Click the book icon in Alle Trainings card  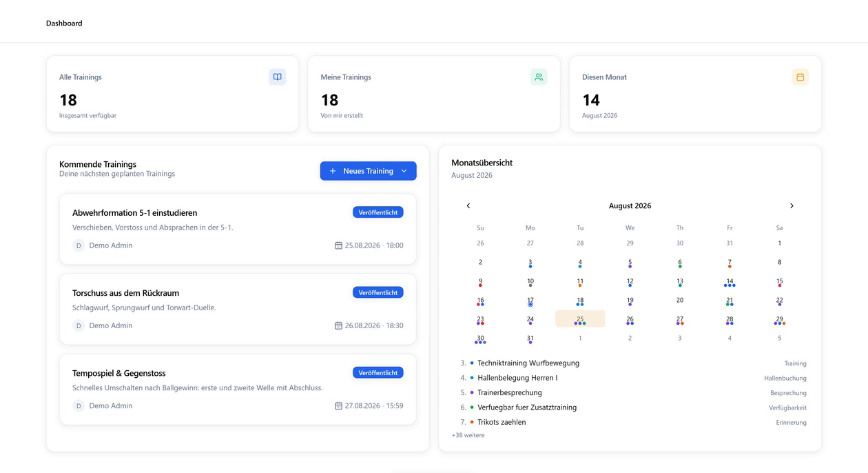278,77
